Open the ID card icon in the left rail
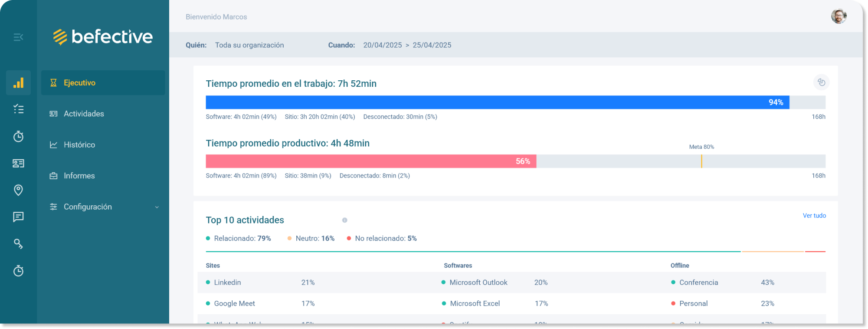Screen dimensions: 868x329 18,163
